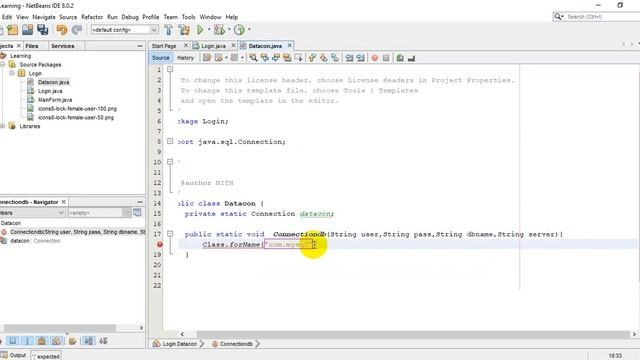Image resolution: width=640 pixels, height=360 pixels.
Task: Toggle Sort by Source in Navigator
Action: pyautogui.click(x=103, y=341)
